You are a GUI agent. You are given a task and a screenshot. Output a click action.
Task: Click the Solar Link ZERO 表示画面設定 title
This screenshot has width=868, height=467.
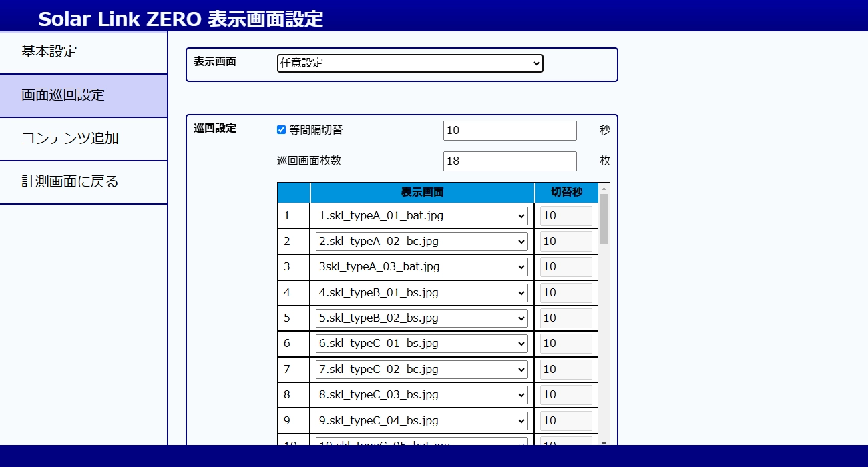point(180,19)
